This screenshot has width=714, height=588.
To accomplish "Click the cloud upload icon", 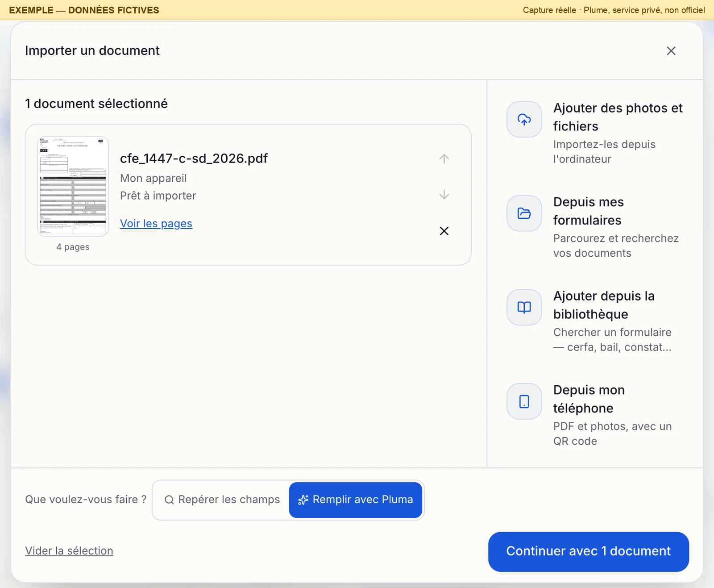I will coord(524,119).
